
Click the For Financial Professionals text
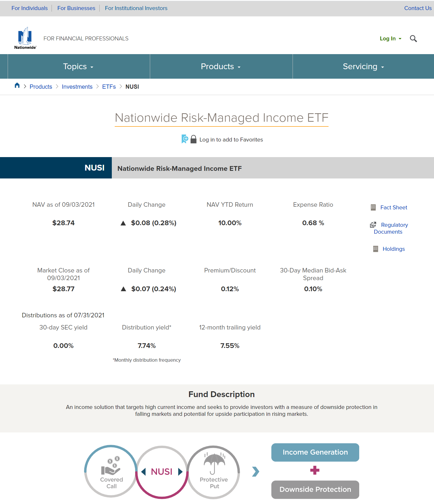(x=86, y=39)
